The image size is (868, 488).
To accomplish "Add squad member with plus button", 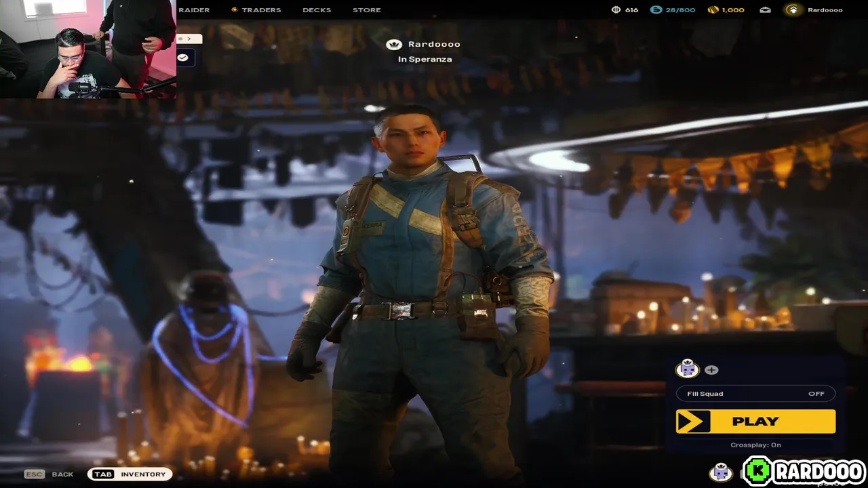I will [x=711, y=370].
